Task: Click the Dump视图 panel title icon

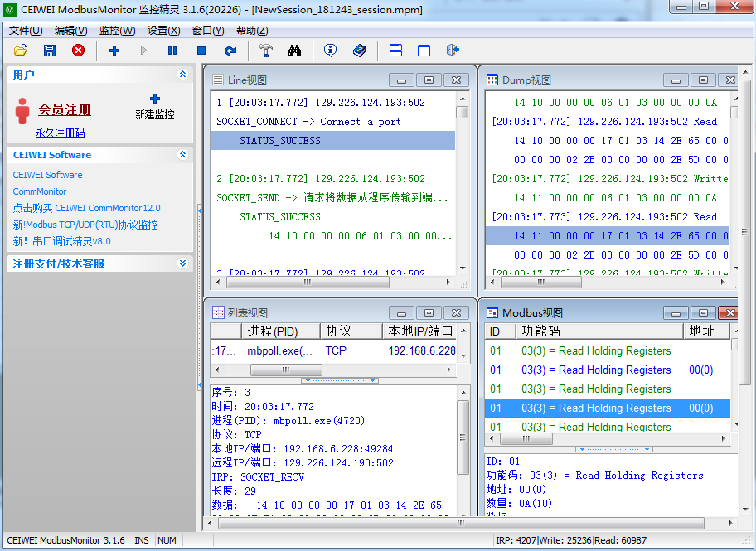Action: pyautogui.click(x=492, y=80)
